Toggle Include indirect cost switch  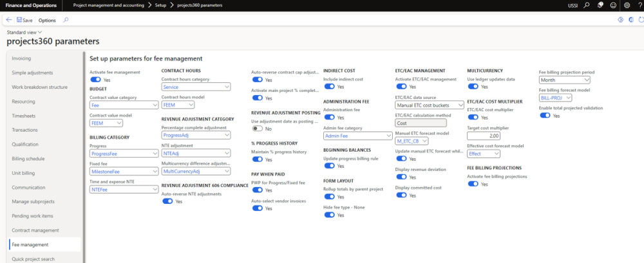coord(329,86)
